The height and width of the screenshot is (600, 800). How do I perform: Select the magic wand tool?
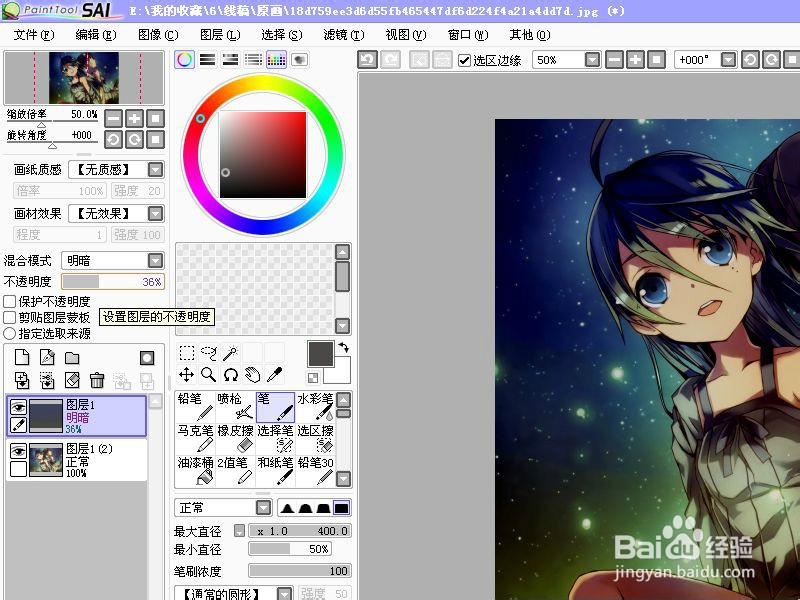231,353
